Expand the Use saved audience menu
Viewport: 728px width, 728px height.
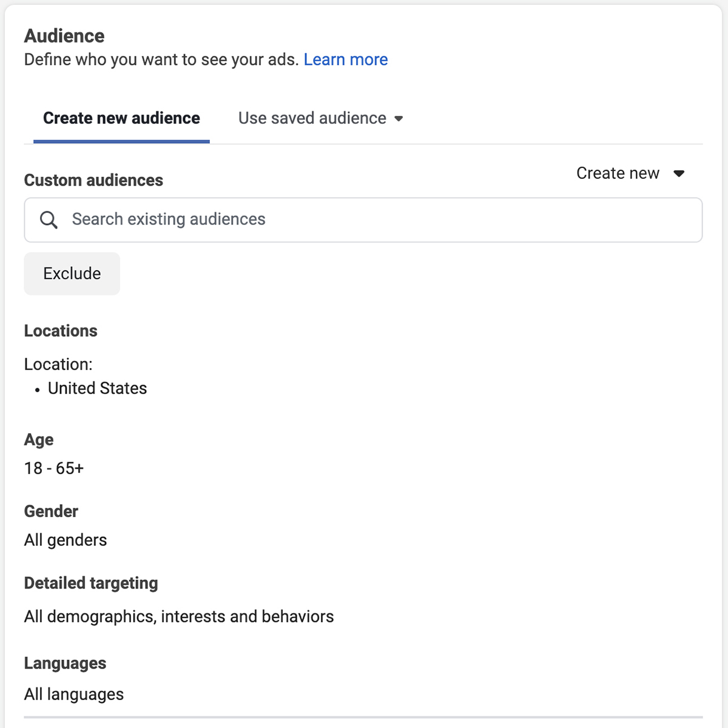pos(312,118)
